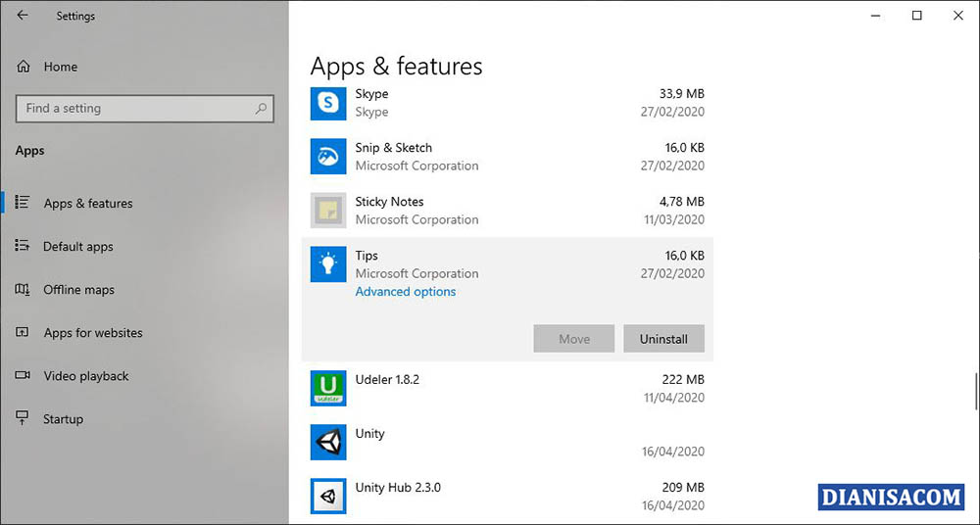Hit the magnifier icon in the search box
The height and width of the screenshot is (525, 980).
[x=261, y=108]
